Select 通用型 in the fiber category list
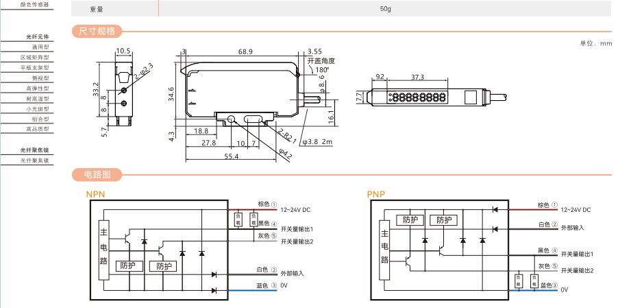 [x=41, y=47]
